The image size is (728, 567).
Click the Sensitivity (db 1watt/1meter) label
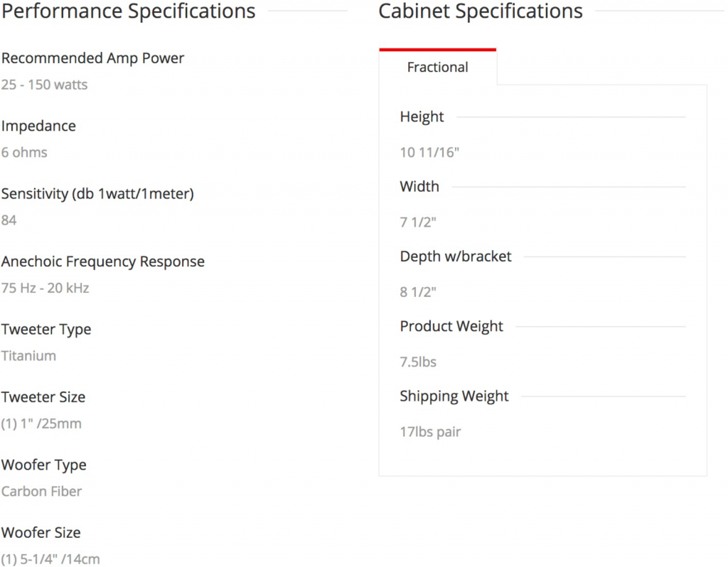click(97, 193)
